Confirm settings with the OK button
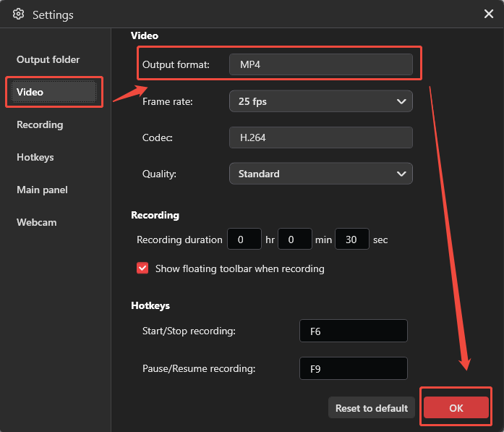504x432 pixels. click(456, 407)
